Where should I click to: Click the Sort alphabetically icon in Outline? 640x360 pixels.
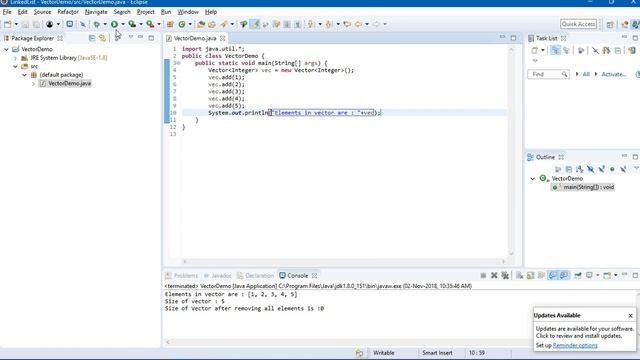[x=580, y=169]
